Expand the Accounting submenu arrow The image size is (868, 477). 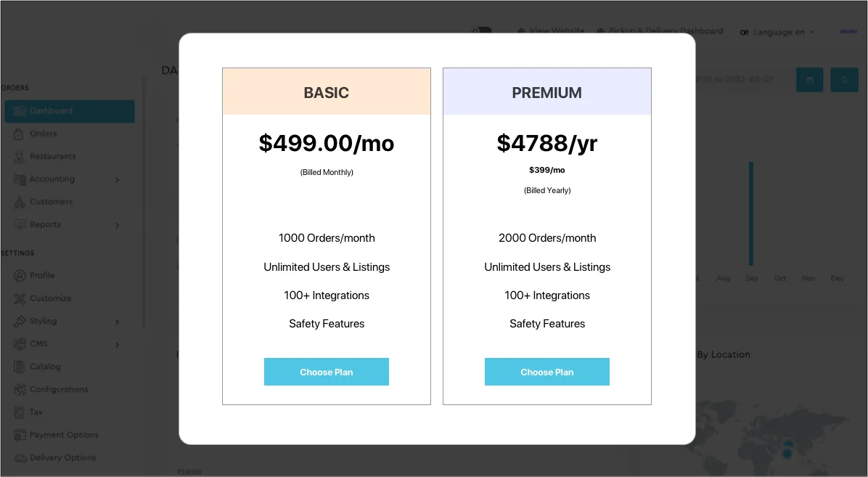tap(118, 179)
